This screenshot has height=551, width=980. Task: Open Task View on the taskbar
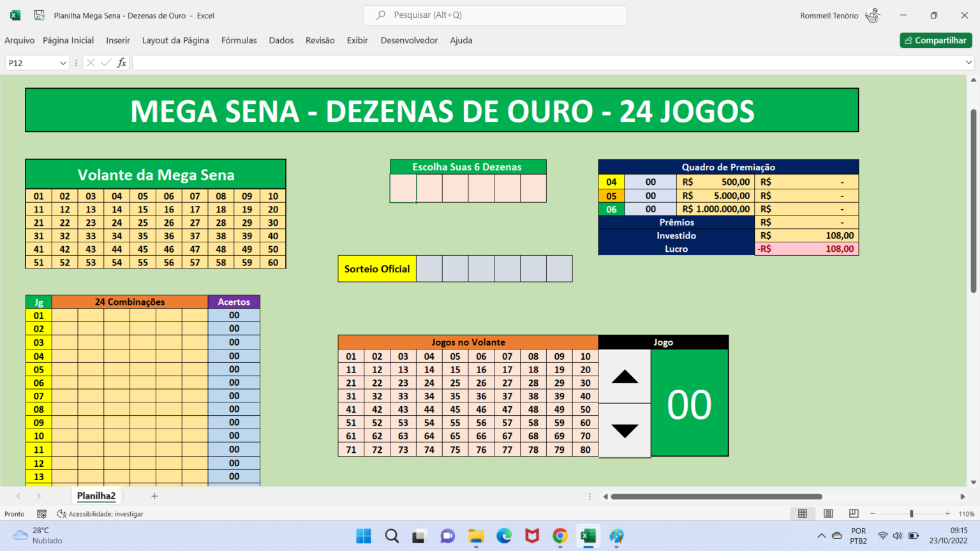[x=419, y=536]
